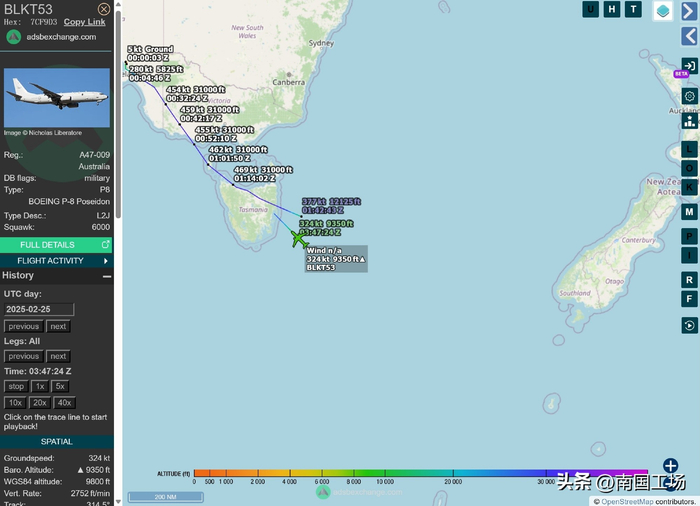Close the BLKT53 aircraft info panel
This screenshot has width=700, height=506.
(x=104, y=9)
